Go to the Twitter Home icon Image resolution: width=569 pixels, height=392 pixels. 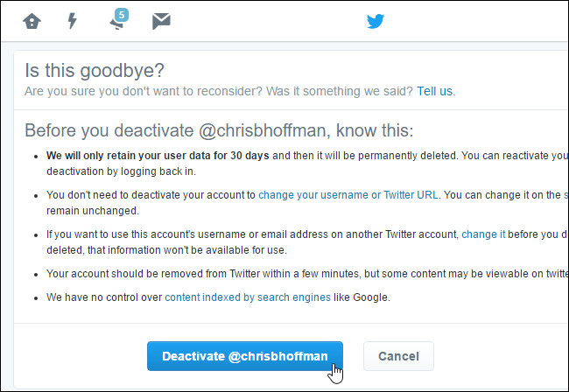pos(32,21)
